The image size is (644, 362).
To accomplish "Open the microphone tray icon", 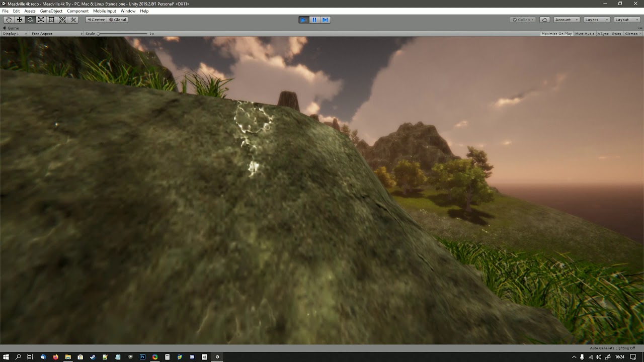I will point(582,357).
